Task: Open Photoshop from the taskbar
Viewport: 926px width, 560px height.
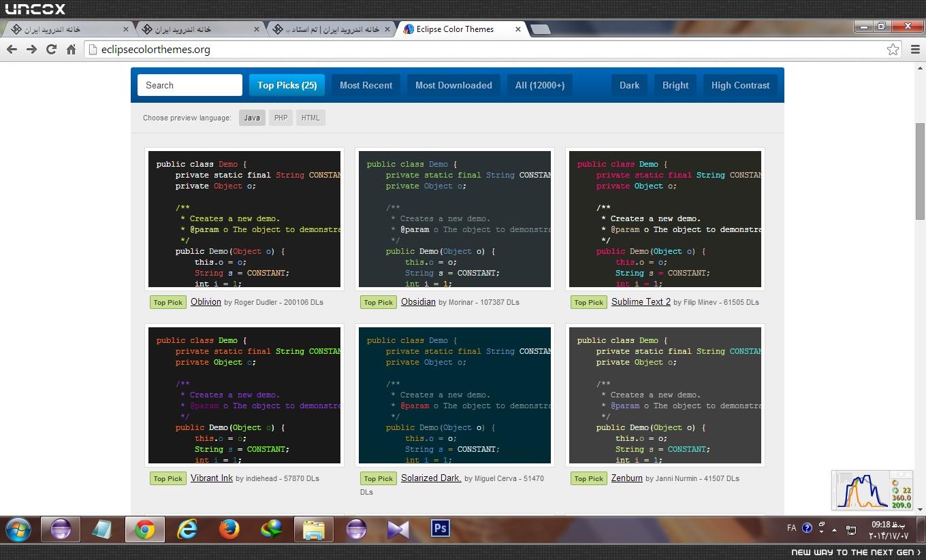Action: [440, 529]
